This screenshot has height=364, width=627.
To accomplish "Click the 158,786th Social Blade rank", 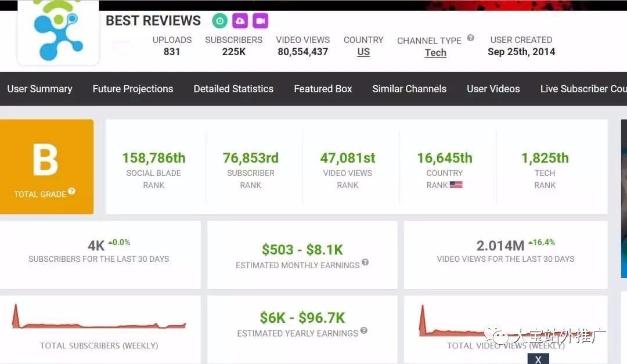I will pos(153,158).
